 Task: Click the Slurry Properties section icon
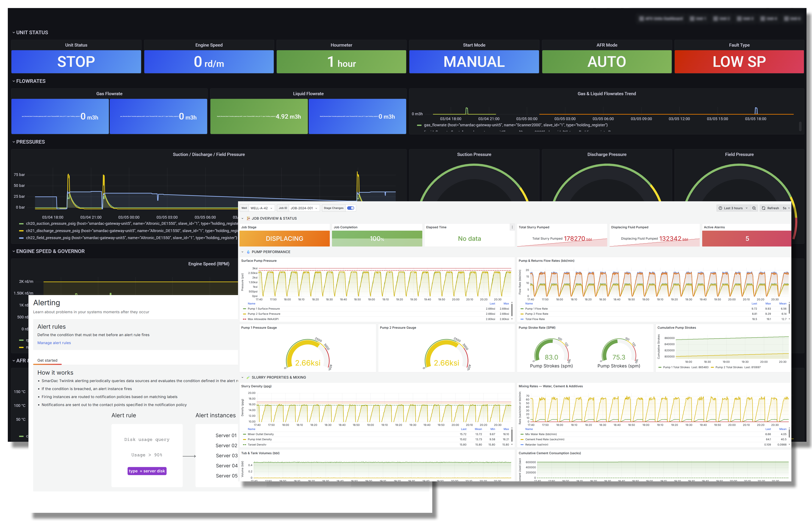tap(248, 377)
